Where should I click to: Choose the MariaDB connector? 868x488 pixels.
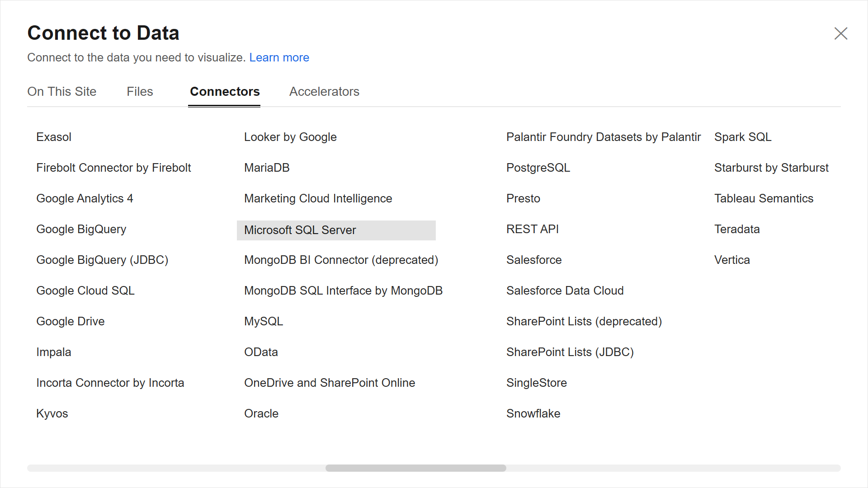(x=267, y=168)
